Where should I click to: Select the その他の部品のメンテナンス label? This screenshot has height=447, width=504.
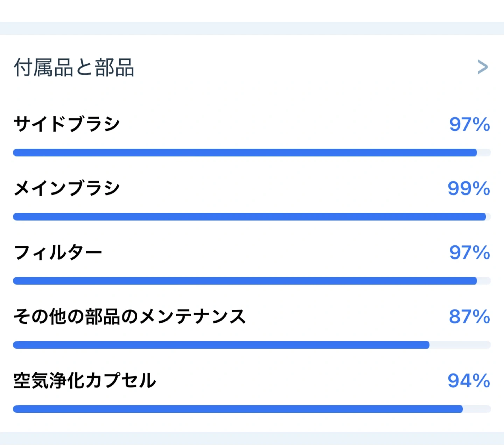click(x=129, y=316)
